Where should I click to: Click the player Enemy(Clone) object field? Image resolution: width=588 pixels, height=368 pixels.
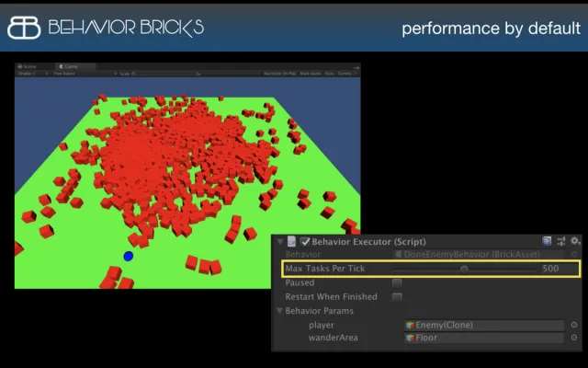pos(484,325)
